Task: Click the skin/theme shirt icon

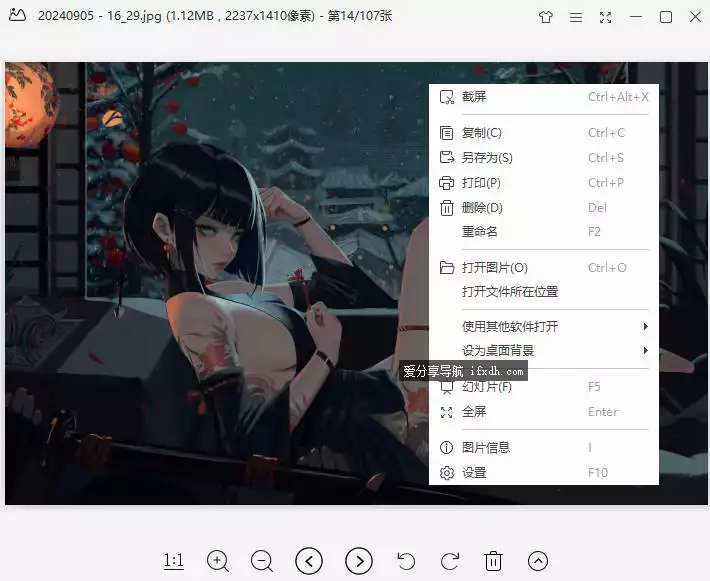Action: 546,17
